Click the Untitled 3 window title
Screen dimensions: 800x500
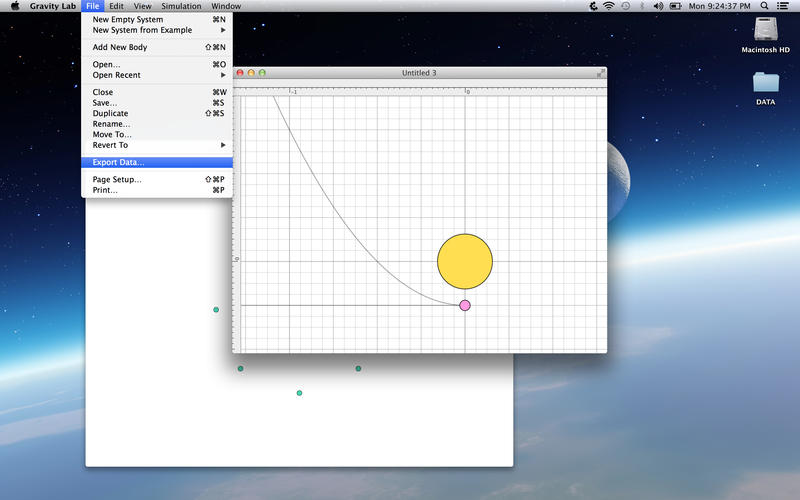tap(419, 73)
